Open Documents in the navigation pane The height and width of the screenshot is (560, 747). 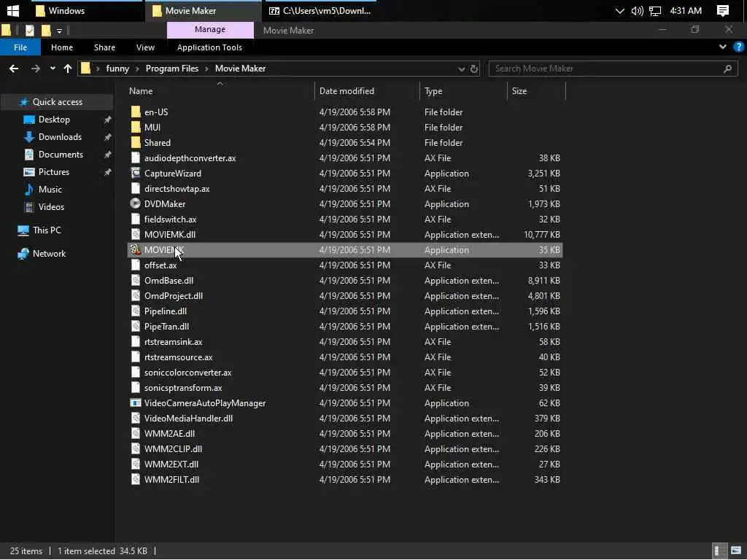coord(61,155)
